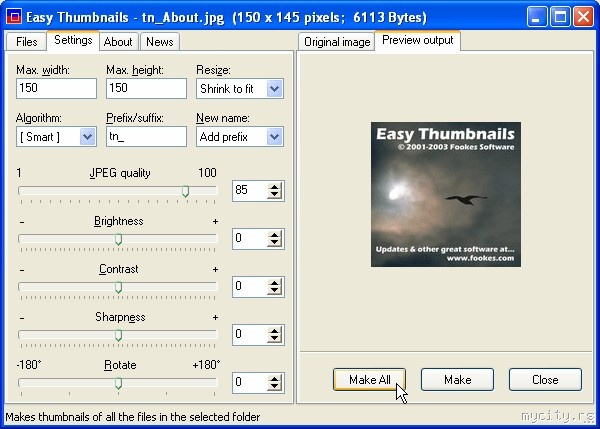600x429 pixels.
Task: Show the Original image tab
Action: pos(337,42)
